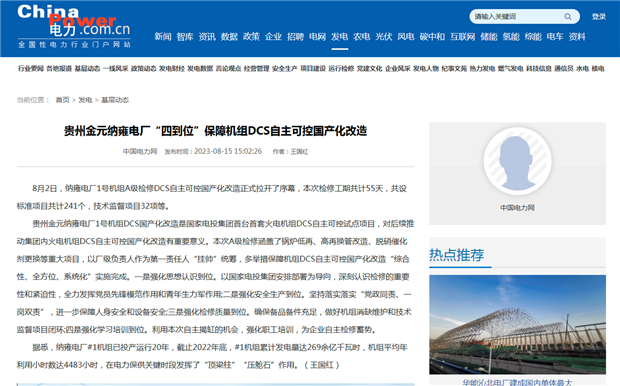Click 基层动态 in the breadcrumb
Viewport: 620px width, 386px height.
(x=115, y=100)
